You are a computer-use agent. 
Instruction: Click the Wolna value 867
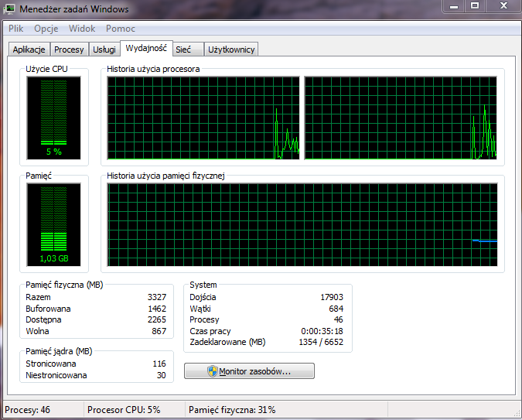(x=159, y=331)
